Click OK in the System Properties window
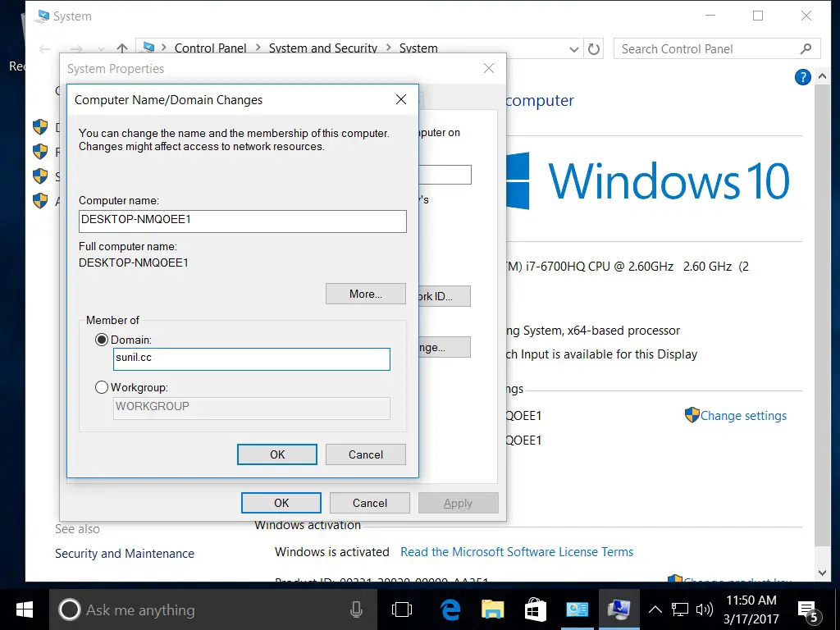 pyautogui.click(x=281, y=503)
